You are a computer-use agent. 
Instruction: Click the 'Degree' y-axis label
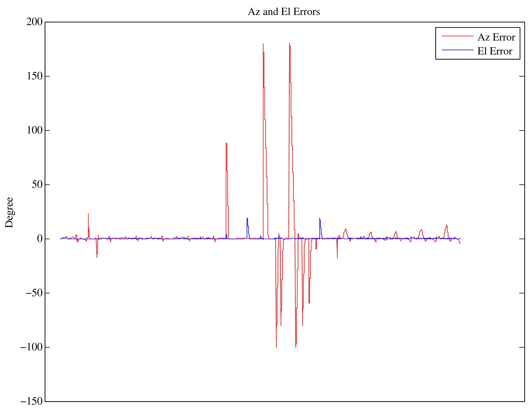tap(9, 212)
